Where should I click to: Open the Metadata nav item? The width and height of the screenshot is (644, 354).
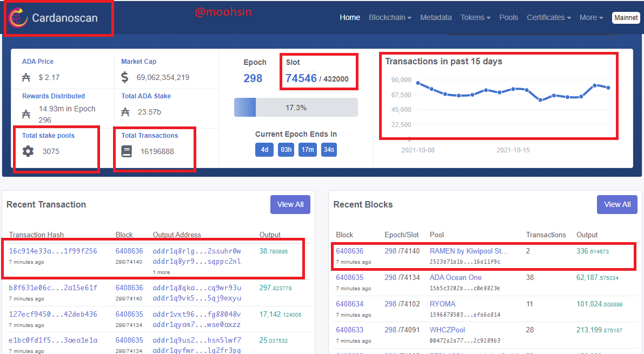(436, 17)
